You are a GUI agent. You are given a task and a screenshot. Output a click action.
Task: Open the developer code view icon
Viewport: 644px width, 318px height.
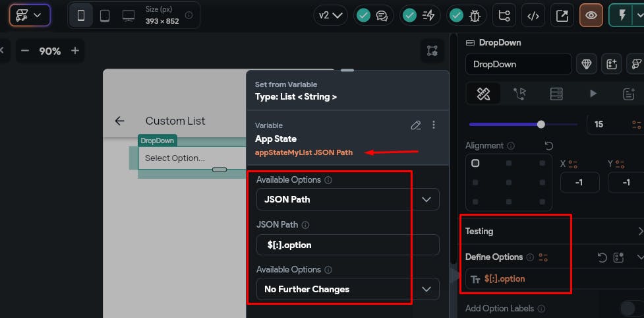[533, 16]
